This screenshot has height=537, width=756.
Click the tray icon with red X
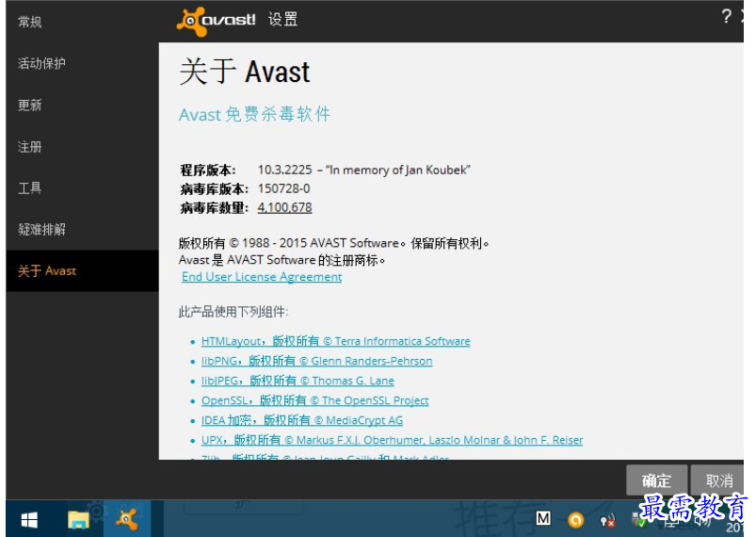click(x=607, y=521)
